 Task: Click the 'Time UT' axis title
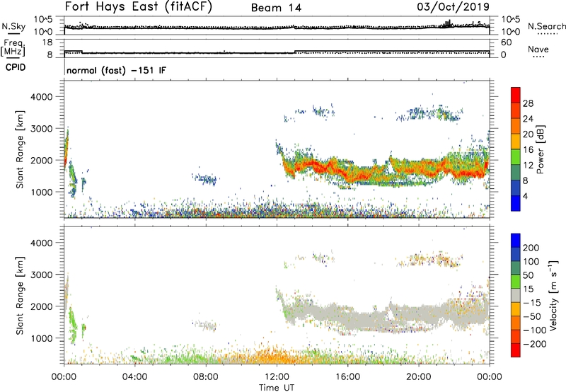tap(277, 388)
